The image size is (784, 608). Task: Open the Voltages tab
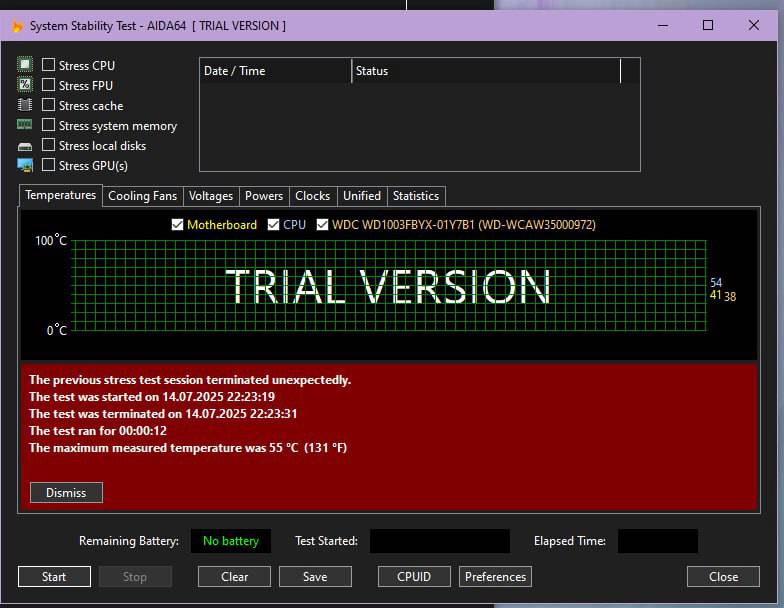(x=211, y=196)
